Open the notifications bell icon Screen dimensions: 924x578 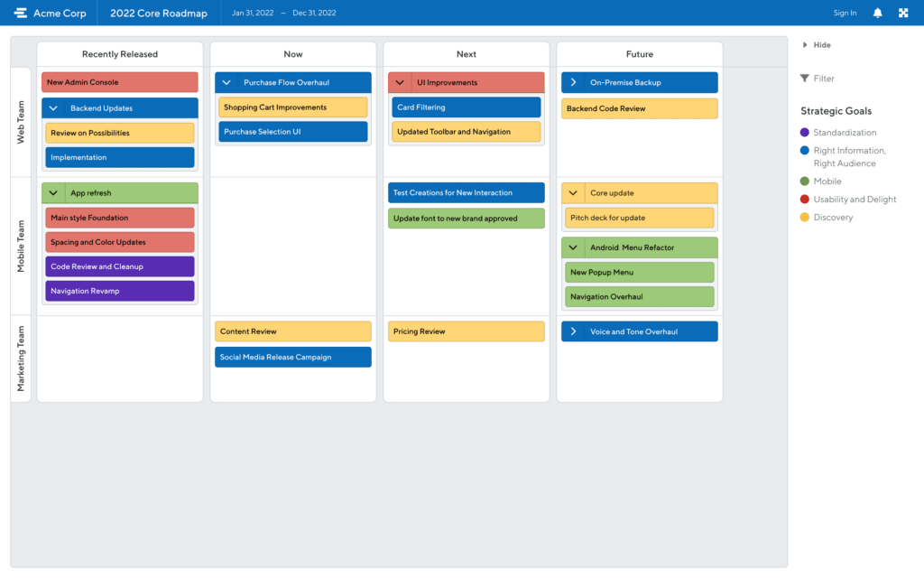[x=877, y=13]
